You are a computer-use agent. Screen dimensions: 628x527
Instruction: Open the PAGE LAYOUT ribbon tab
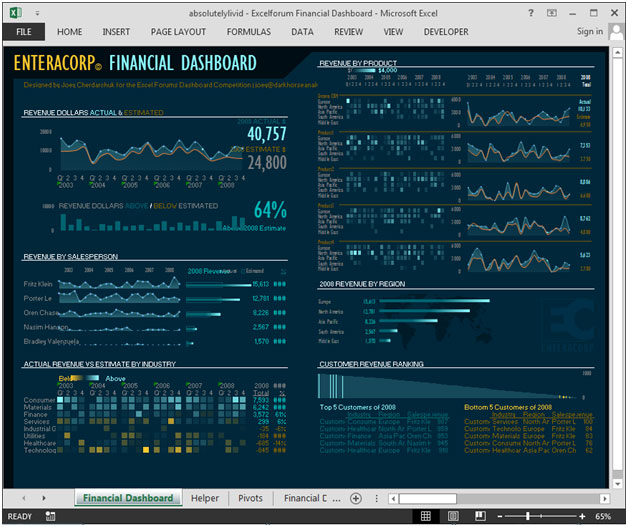point(178,32)
